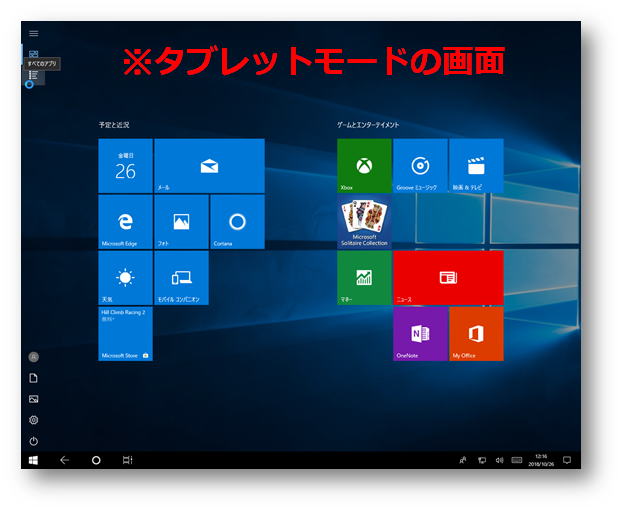The image size is (623, 511).
Task: Click the network icon in system tray
Action: click(x=482, y=460)
